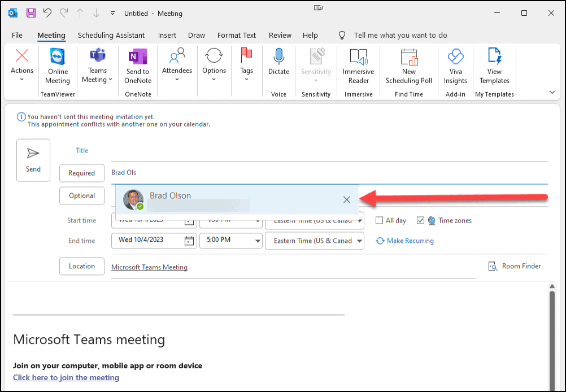566x392 pixels.
Task: Click the Outlook app icon in title bar
Action: click(x=13, y=14)
